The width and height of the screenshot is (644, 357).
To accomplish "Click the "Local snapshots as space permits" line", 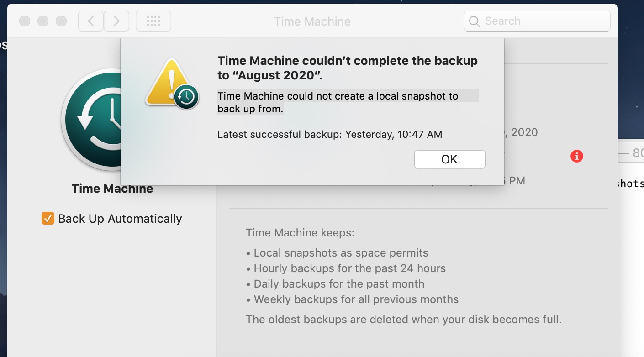I will (341, 253).
